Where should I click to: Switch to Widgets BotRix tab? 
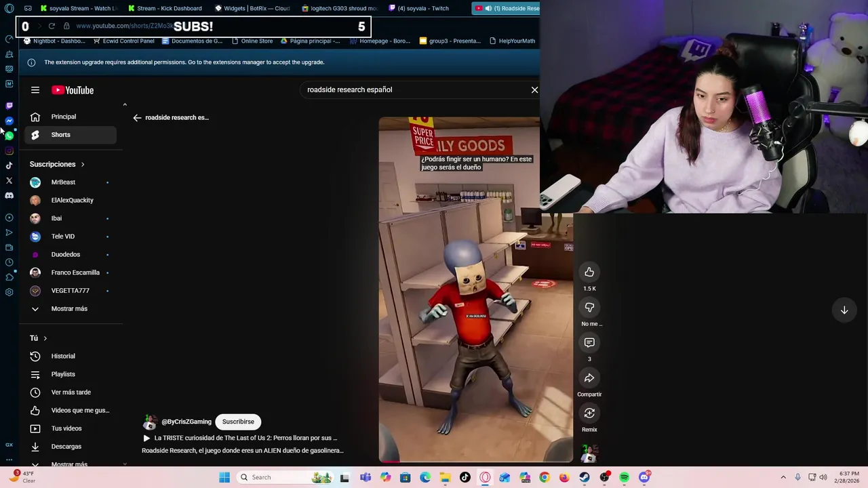pyautogui.click(x=252, y=8)
